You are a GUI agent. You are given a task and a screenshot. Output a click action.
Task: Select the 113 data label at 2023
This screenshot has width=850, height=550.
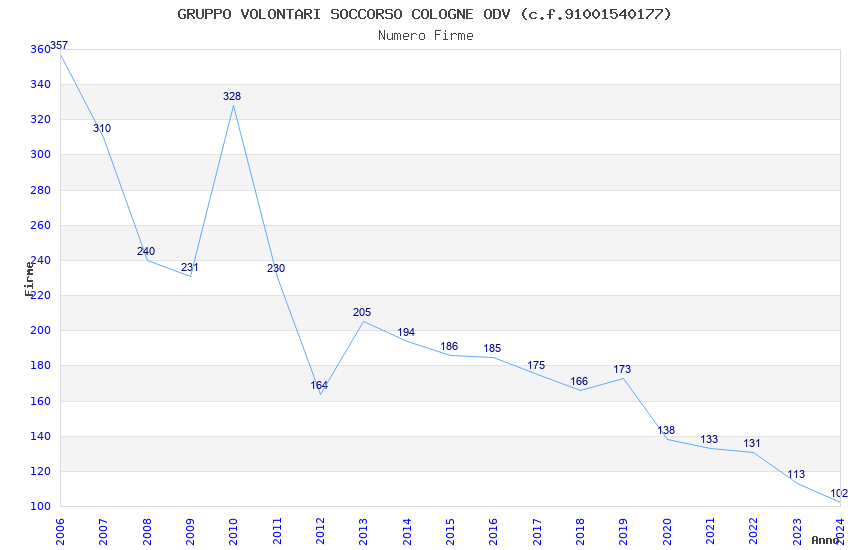[796, 475]
